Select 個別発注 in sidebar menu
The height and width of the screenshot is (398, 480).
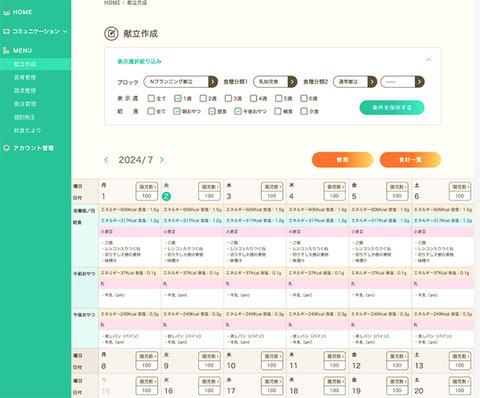point(24,117)
